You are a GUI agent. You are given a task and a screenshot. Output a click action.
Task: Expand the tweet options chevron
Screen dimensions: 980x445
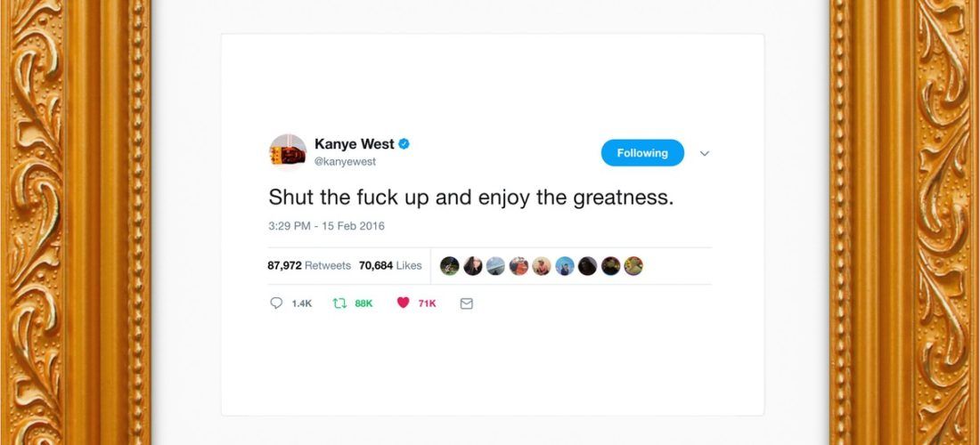(705, 154)
